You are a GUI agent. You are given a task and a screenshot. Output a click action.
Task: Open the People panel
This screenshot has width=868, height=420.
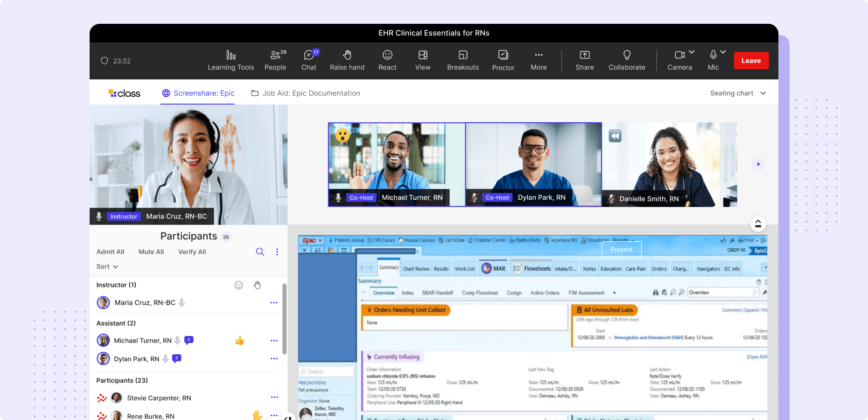tap(275, 60)
